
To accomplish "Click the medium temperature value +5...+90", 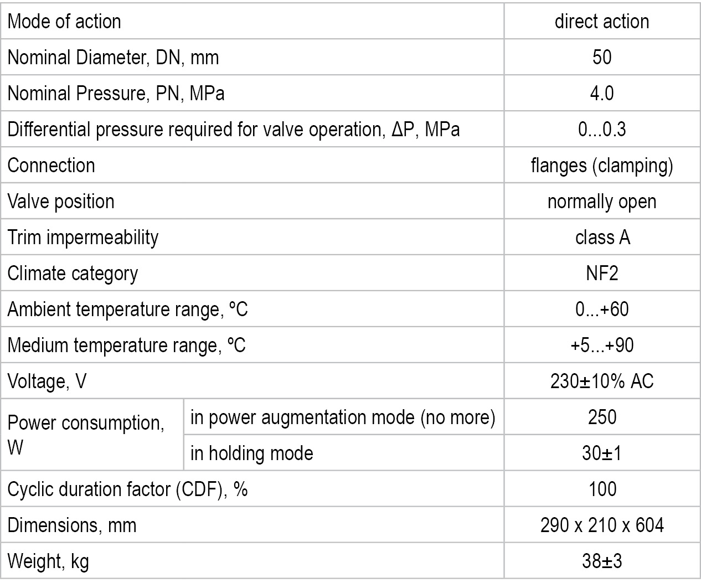I will point(601,345).
